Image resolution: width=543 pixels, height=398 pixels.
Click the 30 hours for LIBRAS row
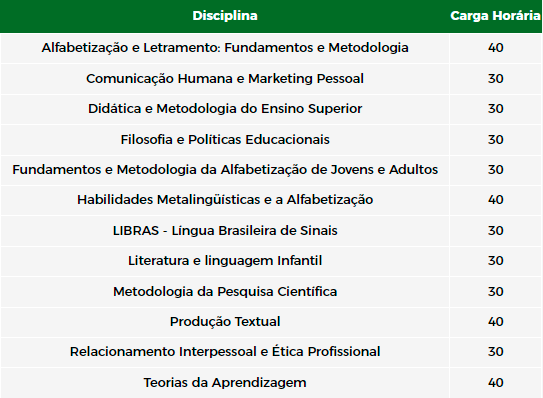496,231
